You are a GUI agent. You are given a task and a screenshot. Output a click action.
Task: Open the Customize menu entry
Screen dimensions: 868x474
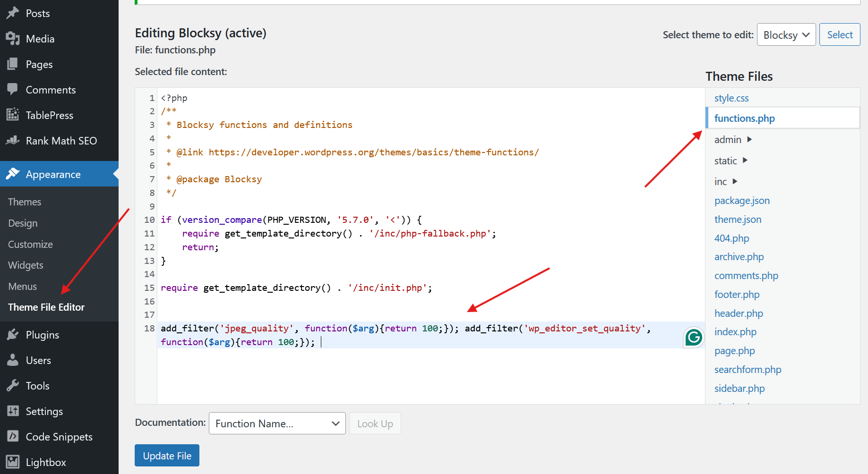pos(30,244)
